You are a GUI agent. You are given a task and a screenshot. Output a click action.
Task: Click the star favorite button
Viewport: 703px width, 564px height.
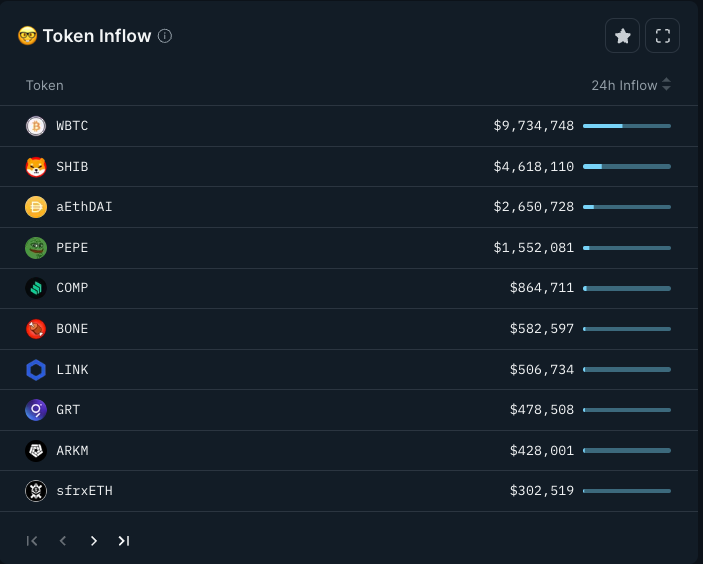point(622,36)
